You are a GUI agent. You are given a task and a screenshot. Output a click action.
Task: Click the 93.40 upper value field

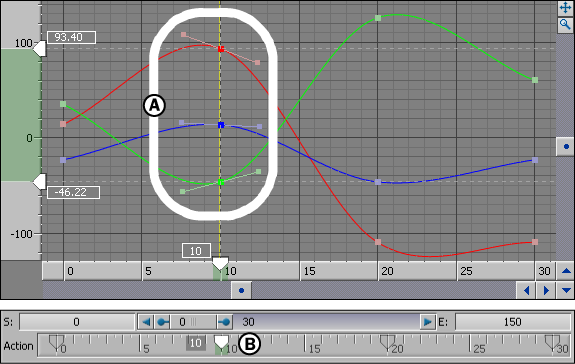(x=72, y=37)
